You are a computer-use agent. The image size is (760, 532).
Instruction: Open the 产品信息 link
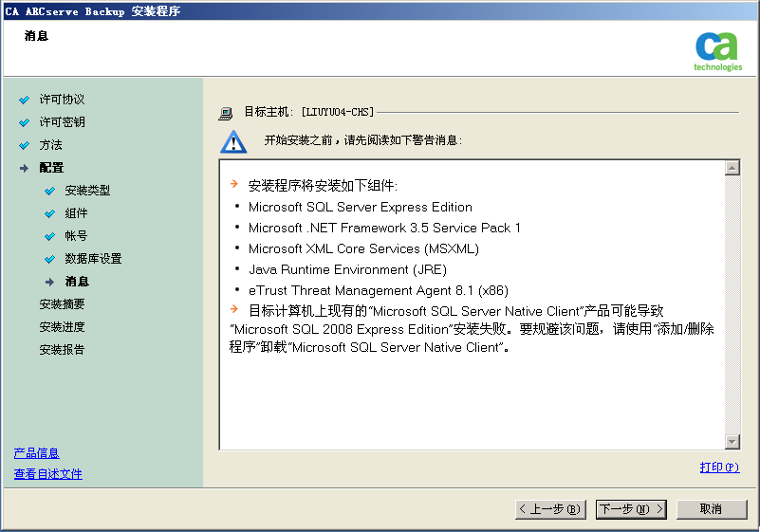tap(36, 453)
